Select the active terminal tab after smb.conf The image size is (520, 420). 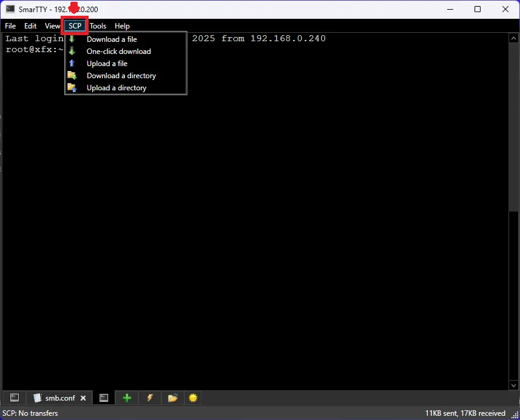tap(104, 398)
